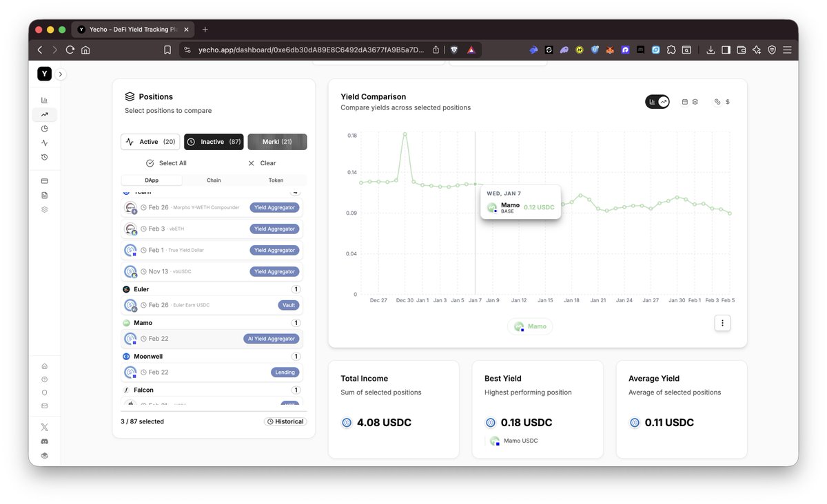Clear the selected positions

point(261,163)
